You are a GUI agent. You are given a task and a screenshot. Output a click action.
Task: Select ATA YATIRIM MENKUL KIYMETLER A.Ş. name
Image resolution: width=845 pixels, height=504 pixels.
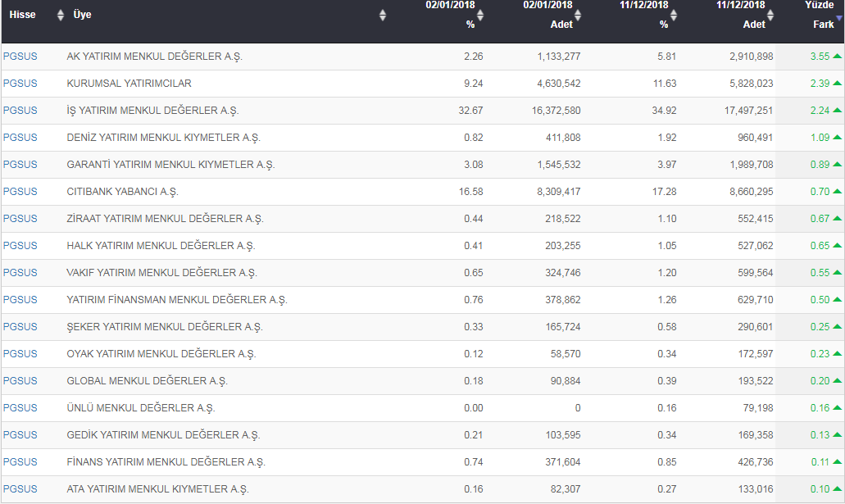coord(157,489)
